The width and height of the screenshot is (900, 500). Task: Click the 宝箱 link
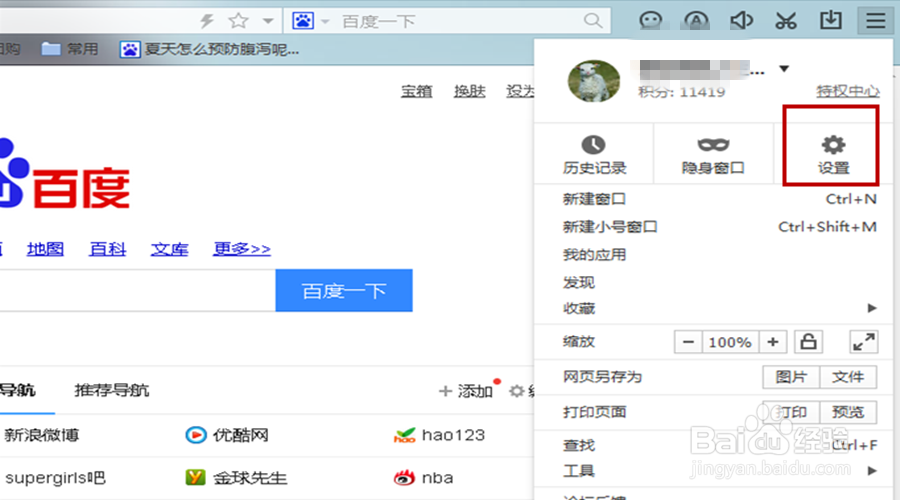pos(417,91)
